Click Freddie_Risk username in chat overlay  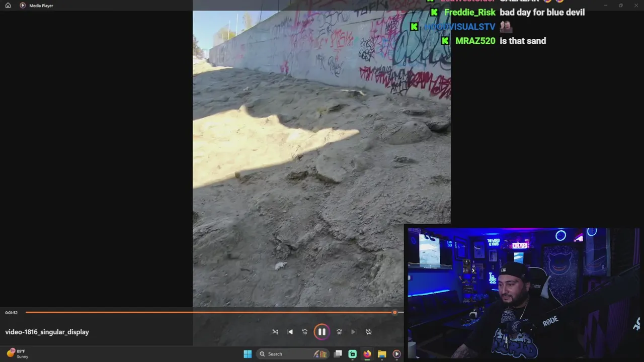tap(469, 12)
